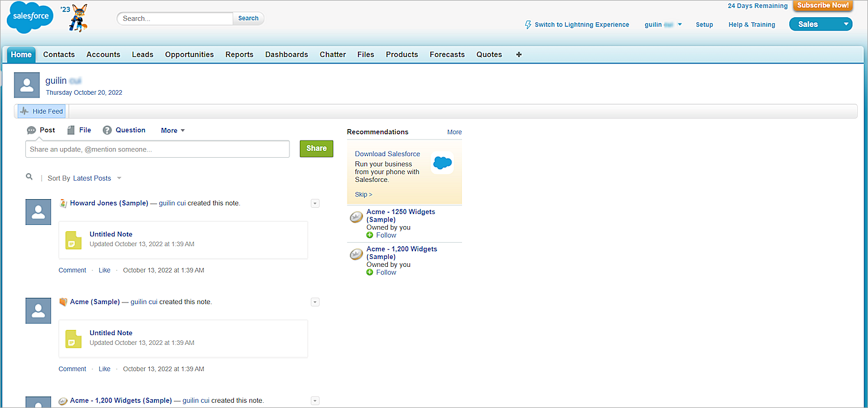Click yellow note icon in Acme (Sample) post
Image resolution: width=868 pixels, height=408 pixels.
click(x=74, y=338)
